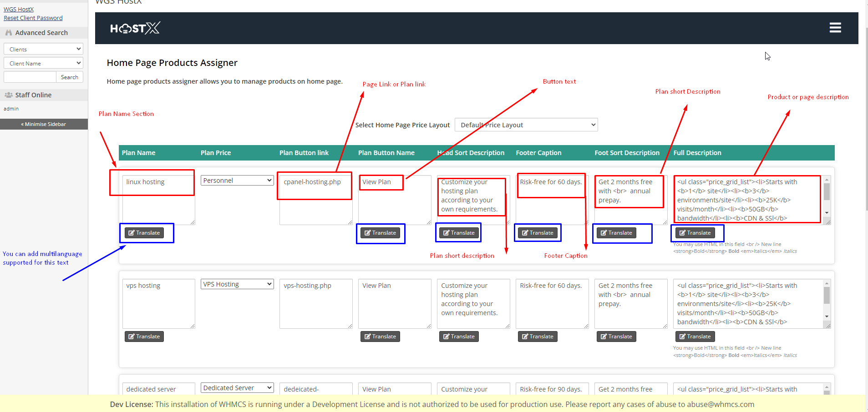Open the Client Name dropdown in sidebar
The height and width of the screenshot is (412, 868).
(43, 63)
